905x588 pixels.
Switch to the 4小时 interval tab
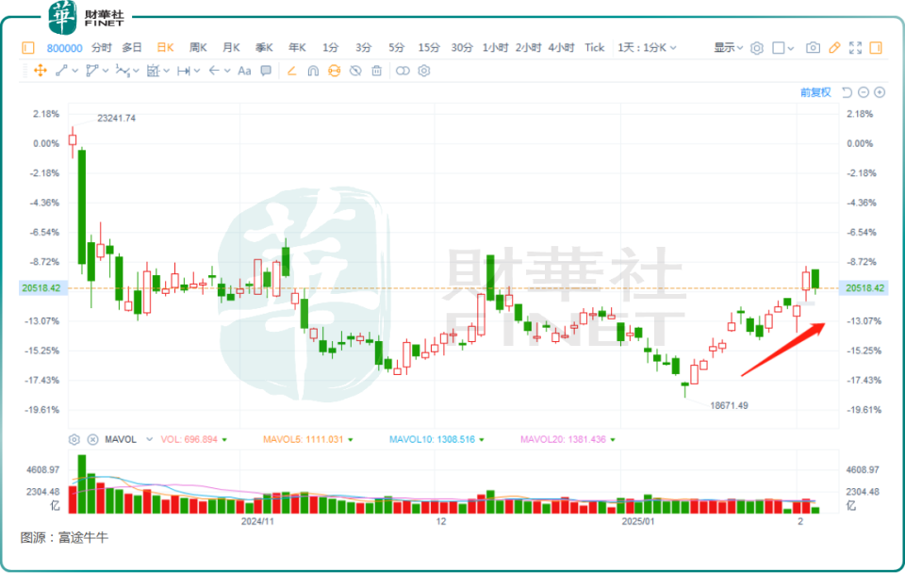tap(561, 48)
